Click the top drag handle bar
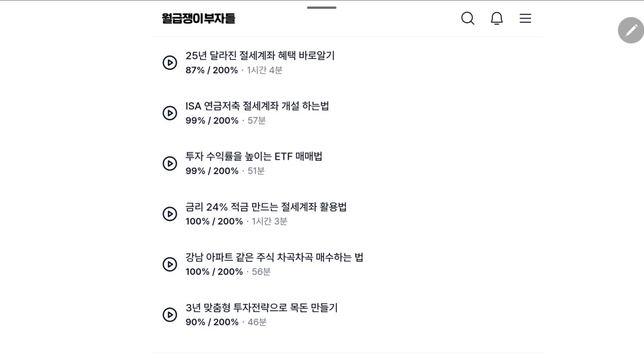The height and width of the screenshot is (360, 644). pos(321,7)
